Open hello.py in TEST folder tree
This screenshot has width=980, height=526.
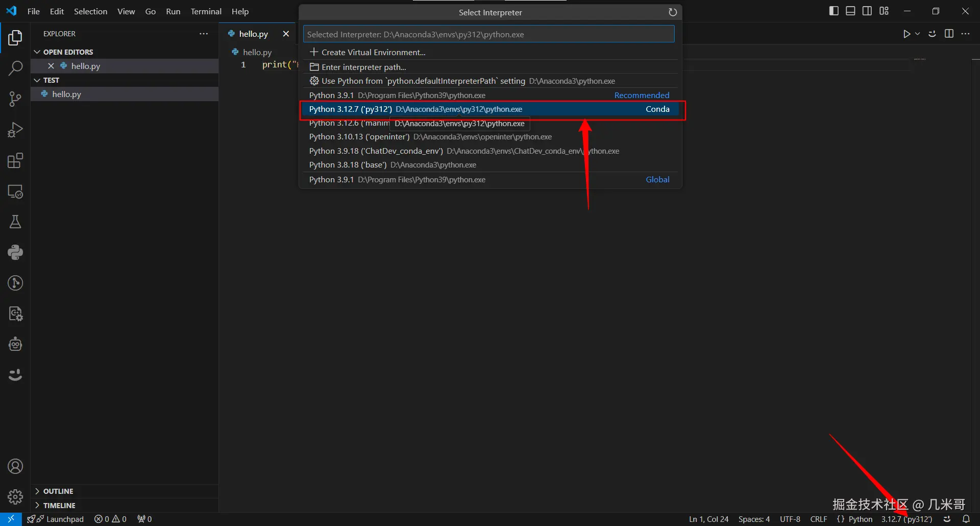[x=125, y=94]
